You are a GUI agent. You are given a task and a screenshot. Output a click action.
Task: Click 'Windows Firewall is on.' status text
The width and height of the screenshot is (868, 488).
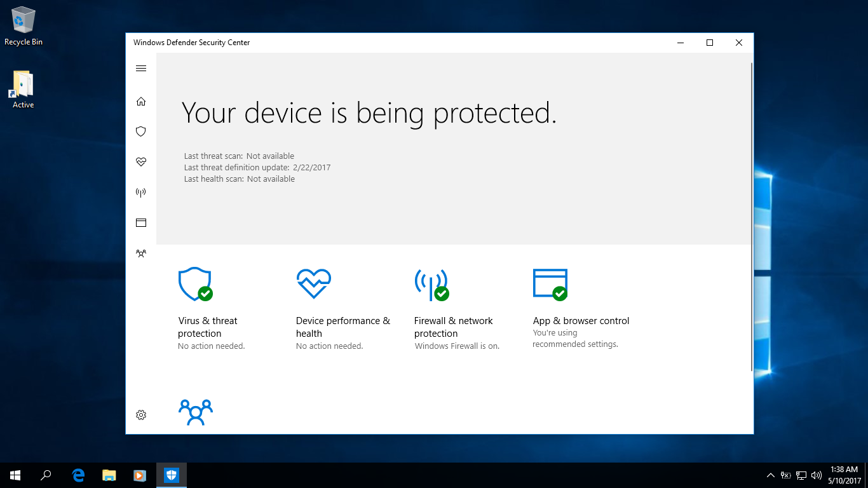pyautogui.click(x=458, y=346)
